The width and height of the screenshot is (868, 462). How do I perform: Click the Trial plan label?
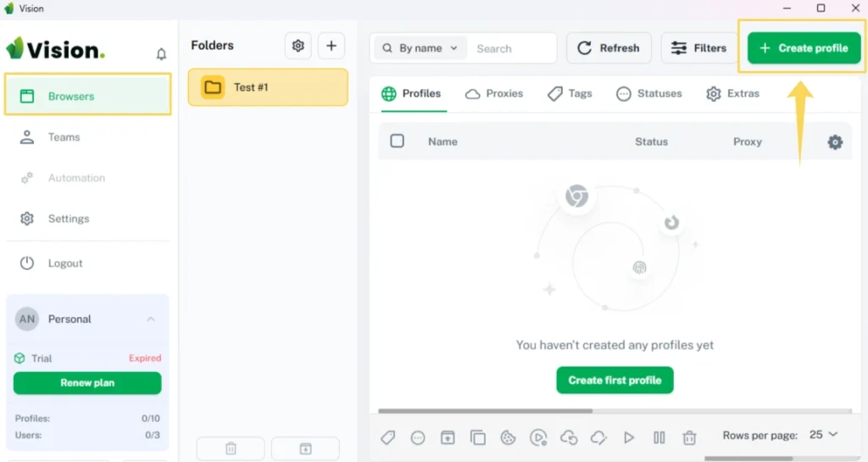pyautogui.click(x=42, y=359)
